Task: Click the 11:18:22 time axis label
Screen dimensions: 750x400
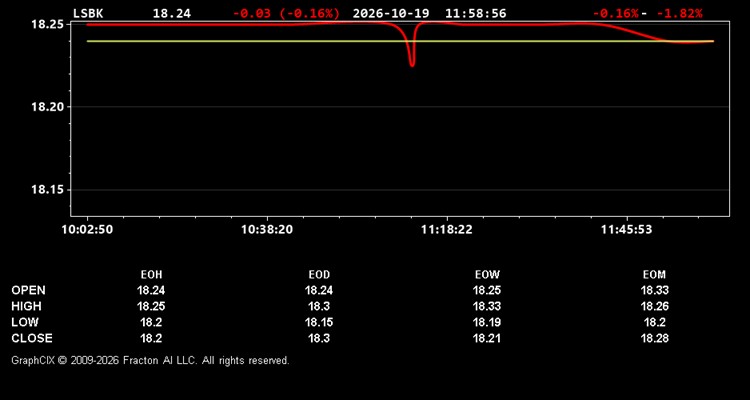Action: coord(447,230)
